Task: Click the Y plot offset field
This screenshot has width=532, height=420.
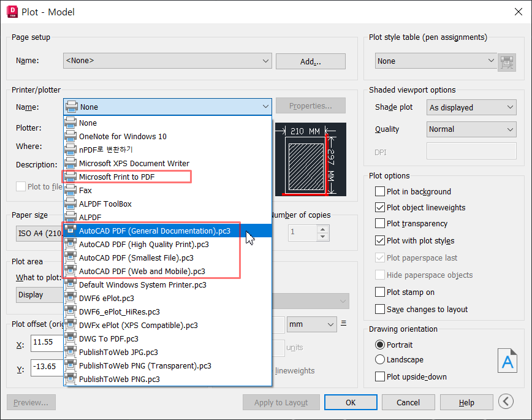Action: [47, 368]
